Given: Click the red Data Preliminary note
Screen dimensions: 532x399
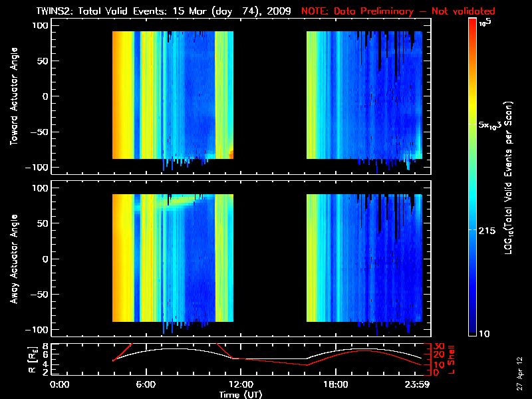Looking at the screenshot, I should [398, 11].
